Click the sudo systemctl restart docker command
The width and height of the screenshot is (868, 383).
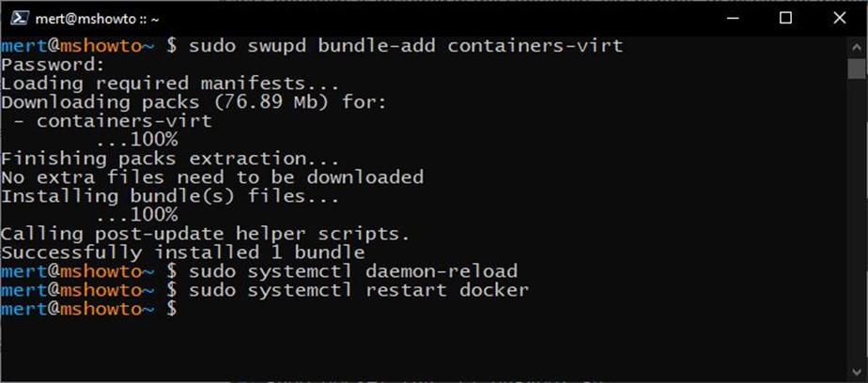tap(359, 290)
